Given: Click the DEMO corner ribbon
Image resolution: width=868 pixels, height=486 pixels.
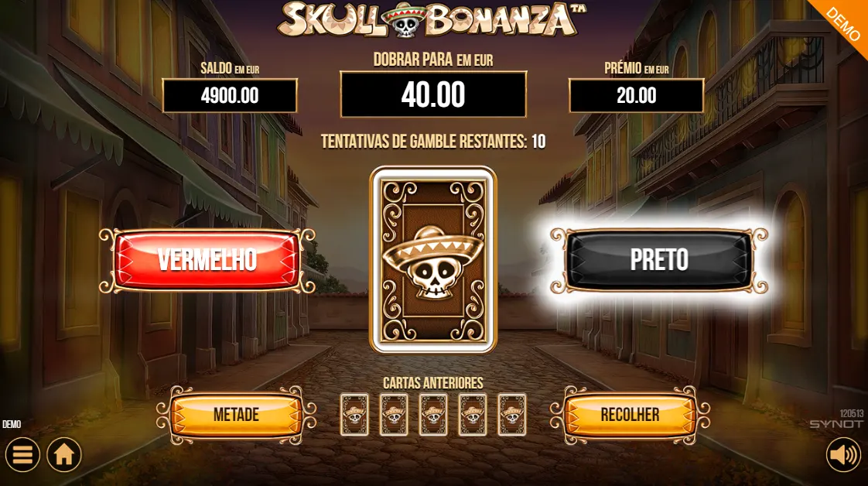Looking at the screenshot, I should coord(842,25).
